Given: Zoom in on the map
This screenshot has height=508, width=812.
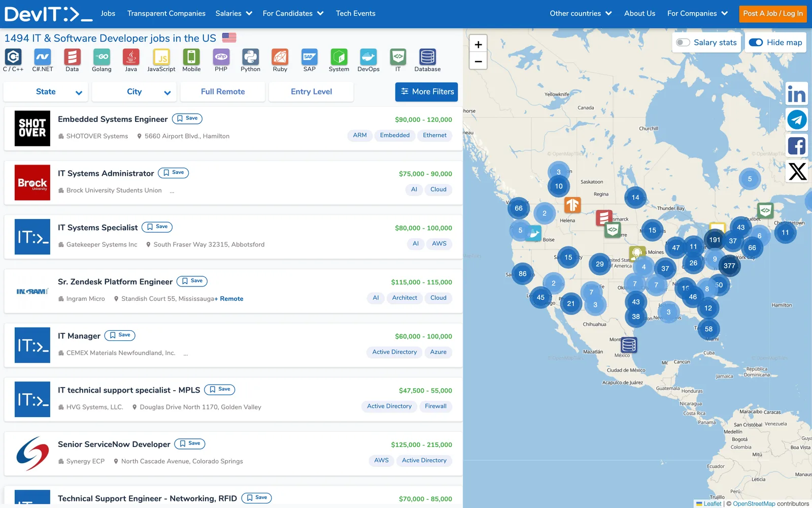Looking at the screenshot, I should click(x=478, y=44).
